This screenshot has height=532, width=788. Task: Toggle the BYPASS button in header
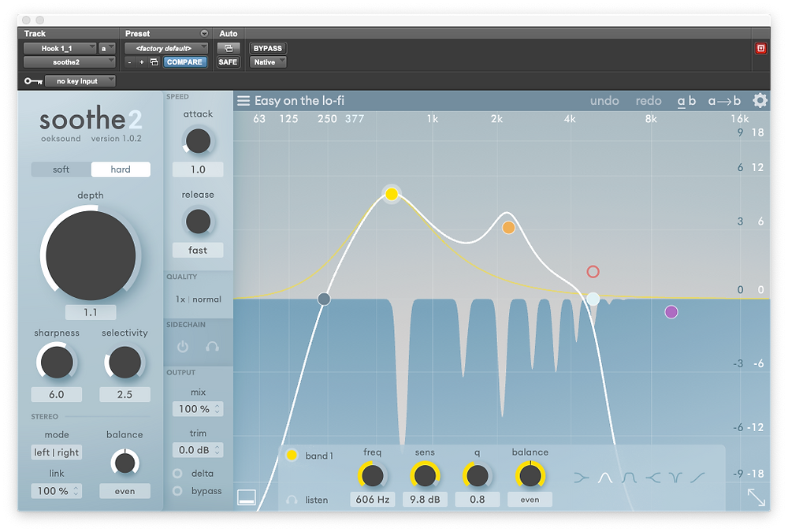(268, 48)
